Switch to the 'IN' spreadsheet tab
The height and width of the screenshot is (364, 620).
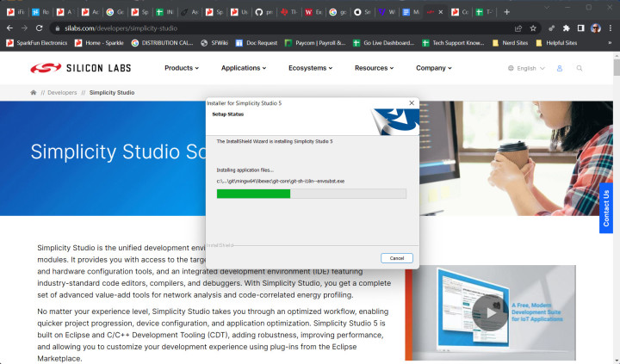(164, 12)
